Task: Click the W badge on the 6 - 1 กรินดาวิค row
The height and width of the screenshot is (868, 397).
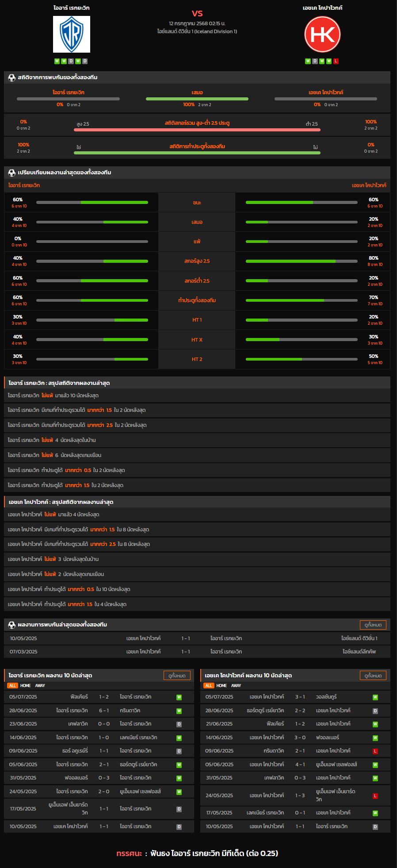Action: (179, 711)
